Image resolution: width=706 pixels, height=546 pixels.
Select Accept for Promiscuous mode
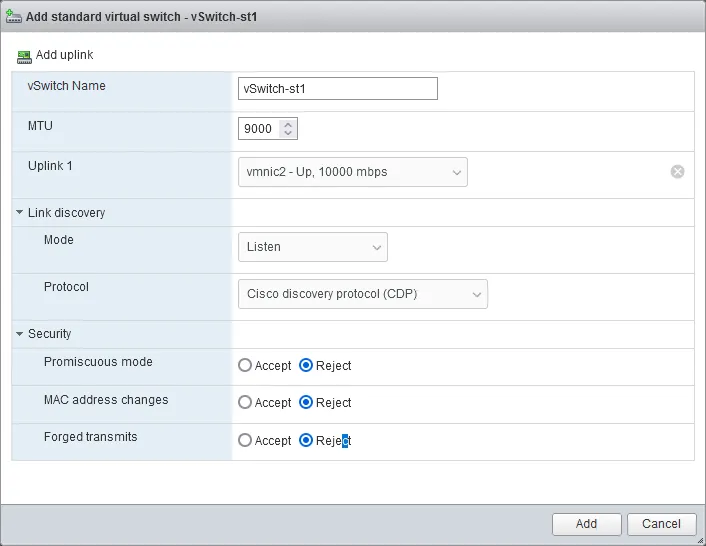(245, 366)
